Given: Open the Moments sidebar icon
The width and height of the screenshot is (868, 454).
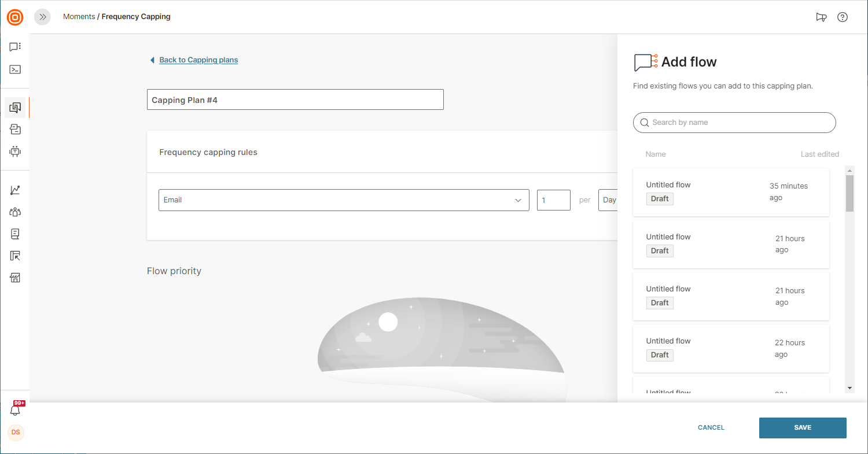Looking at the screenshot, I should pos(15,107).
